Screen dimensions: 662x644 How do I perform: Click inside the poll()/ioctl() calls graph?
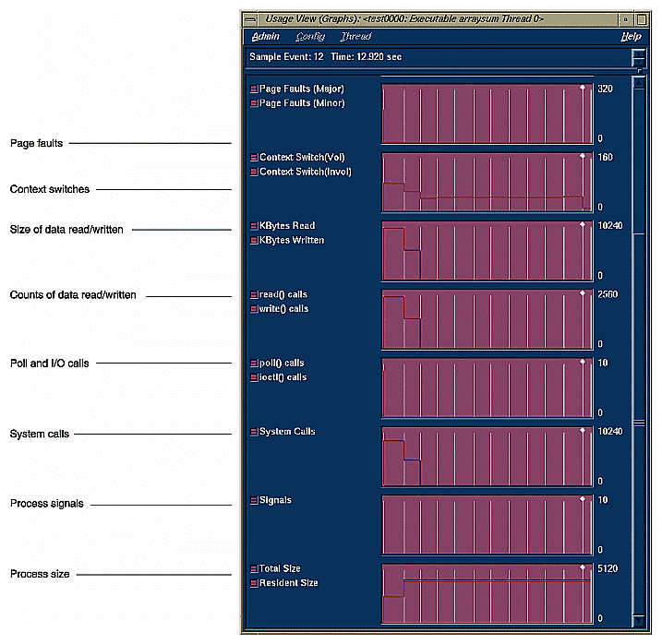[487, 388]
